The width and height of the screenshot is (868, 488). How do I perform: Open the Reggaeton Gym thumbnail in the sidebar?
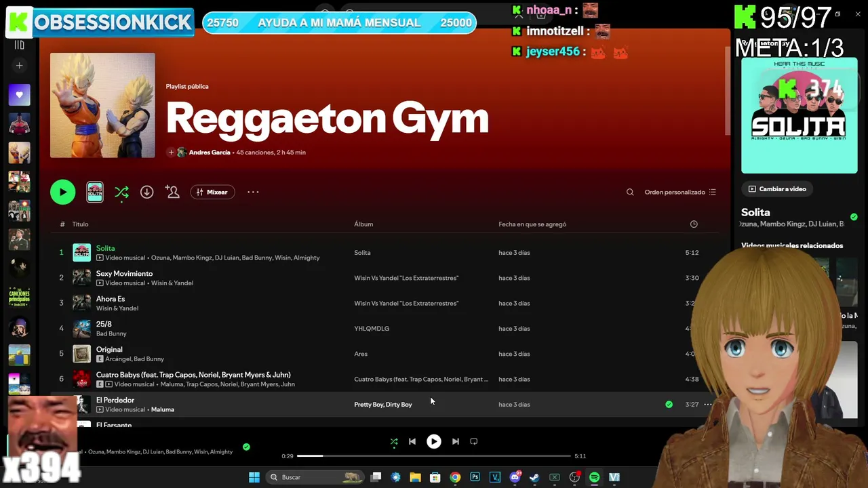click(19, 152)
